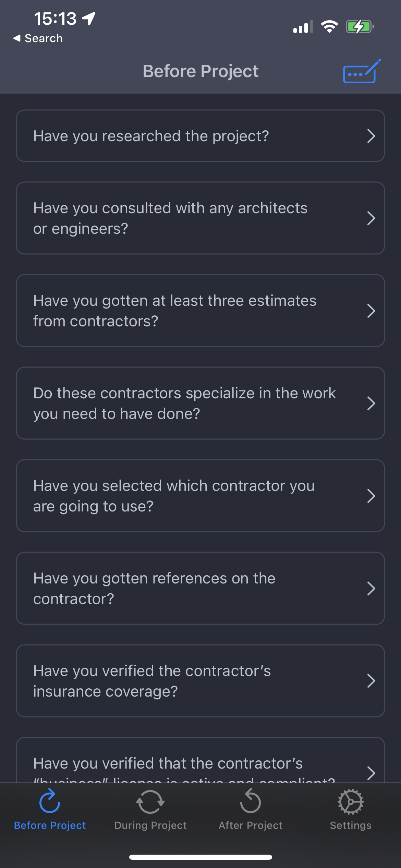Image resolution: width=401 pixels, height=868 pixels.
Task: Expand chevron for three estimates question
Action: (371, 311)
